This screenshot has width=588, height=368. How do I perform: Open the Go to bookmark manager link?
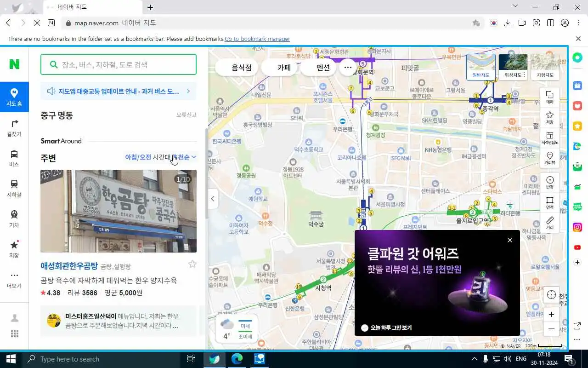click(x=257, y=39)
